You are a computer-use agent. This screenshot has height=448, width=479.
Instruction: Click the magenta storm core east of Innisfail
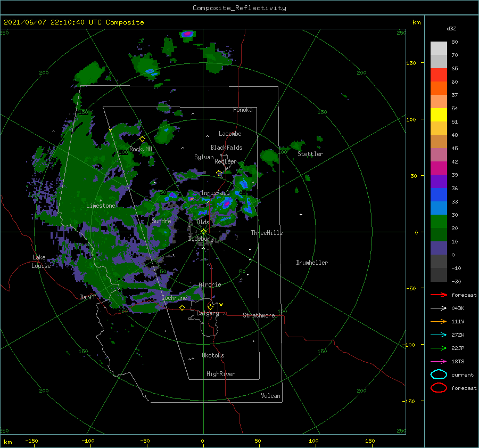(x=227, y=202)
